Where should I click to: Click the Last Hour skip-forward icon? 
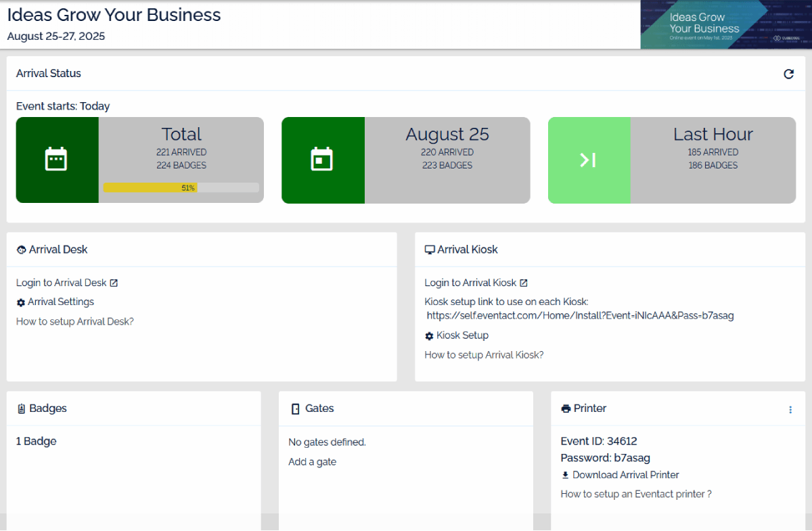point(588,160)
